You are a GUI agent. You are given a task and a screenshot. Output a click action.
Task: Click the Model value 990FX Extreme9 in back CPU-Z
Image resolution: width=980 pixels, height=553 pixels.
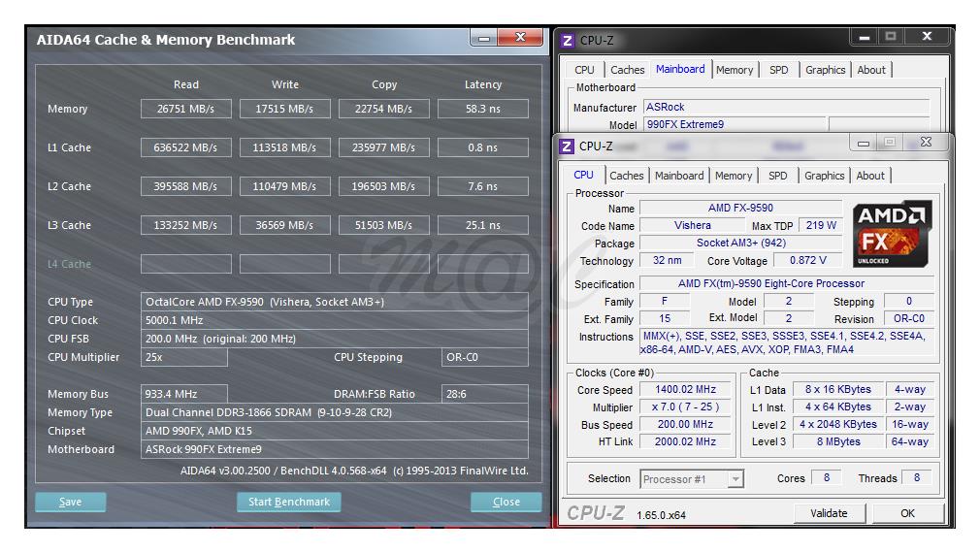pos(735,124)
